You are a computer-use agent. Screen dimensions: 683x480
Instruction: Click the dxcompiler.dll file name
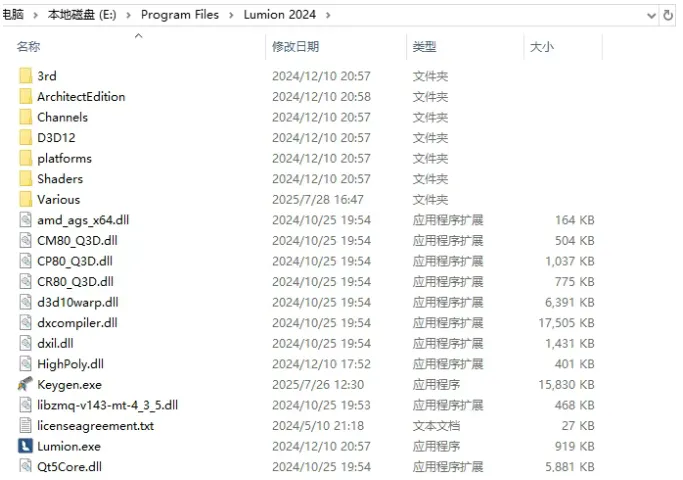[x=77, y=323]
